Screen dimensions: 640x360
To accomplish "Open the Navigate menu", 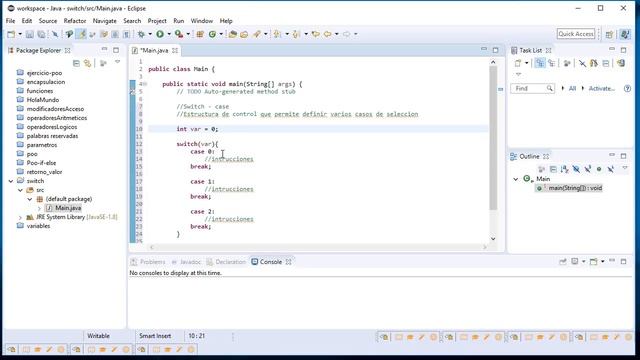I will coord(104,21).
